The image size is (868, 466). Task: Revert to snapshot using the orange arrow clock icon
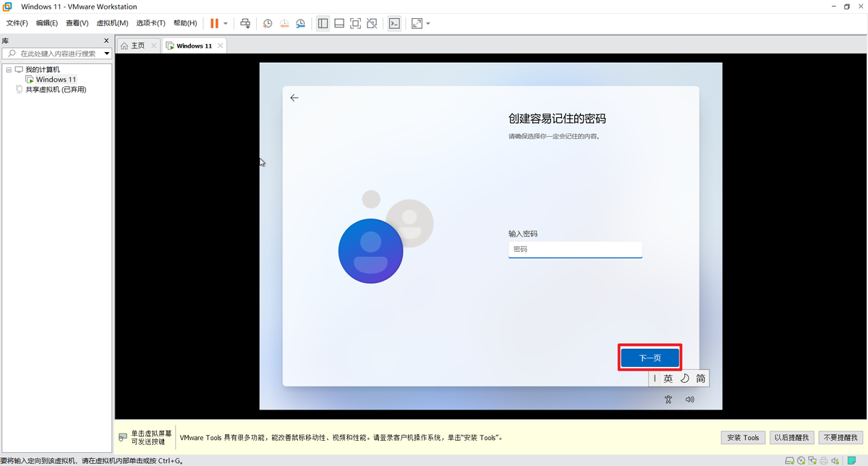coord(284,23)
